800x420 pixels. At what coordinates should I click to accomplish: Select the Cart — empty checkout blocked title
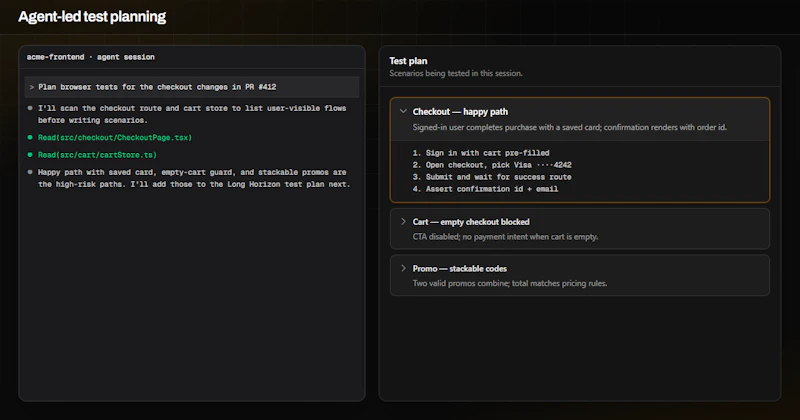tap(471, 222)
